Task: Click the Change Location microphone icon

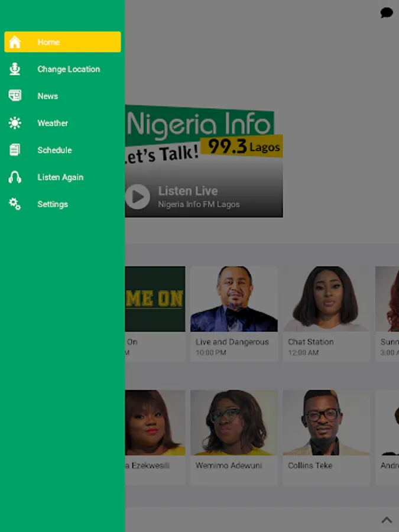Action: pos(15,69)
